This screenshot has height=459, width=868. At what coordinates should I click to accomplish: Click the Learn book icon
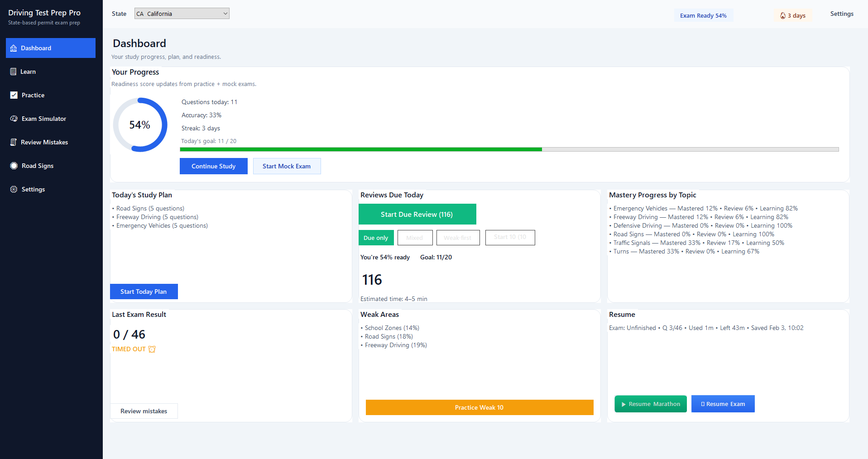tap(14, 72)
